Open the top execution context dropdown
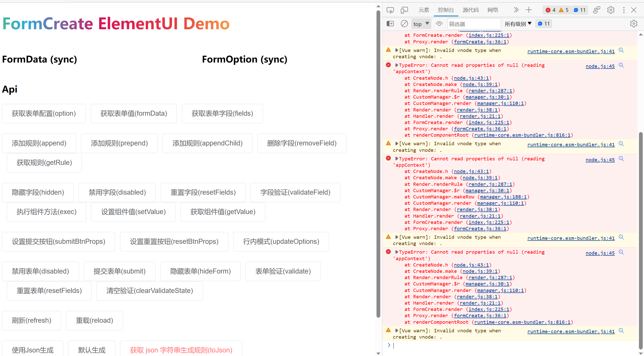The height and width of the screenshot is (356, 644). click(x=421, y=23)
